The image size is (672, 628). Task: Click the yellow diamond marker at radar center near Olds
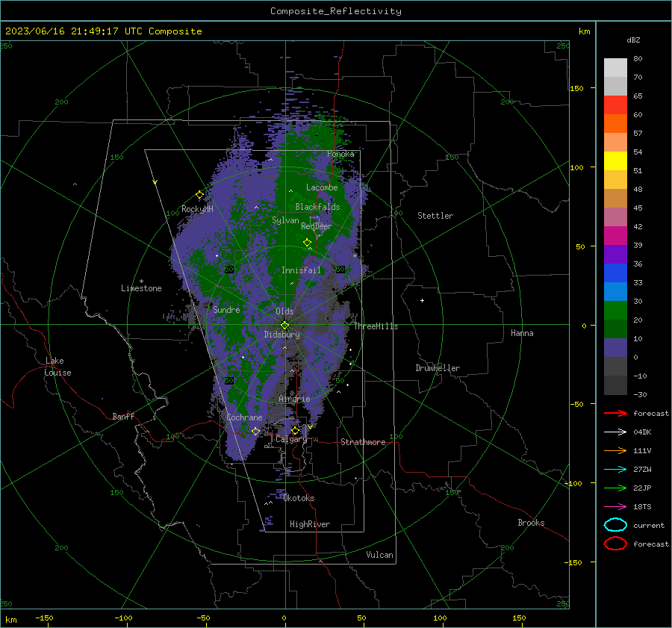click(x=284, y=325)
